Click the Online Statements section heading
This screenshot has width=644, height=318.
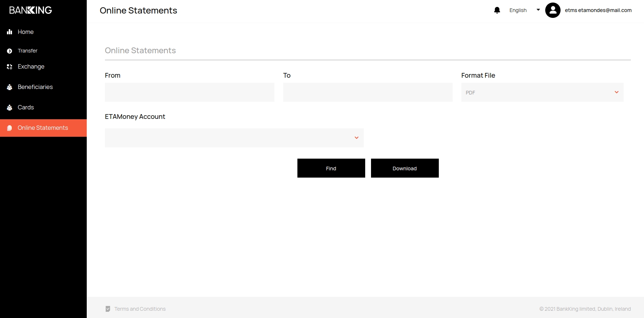tap(140, 50)
